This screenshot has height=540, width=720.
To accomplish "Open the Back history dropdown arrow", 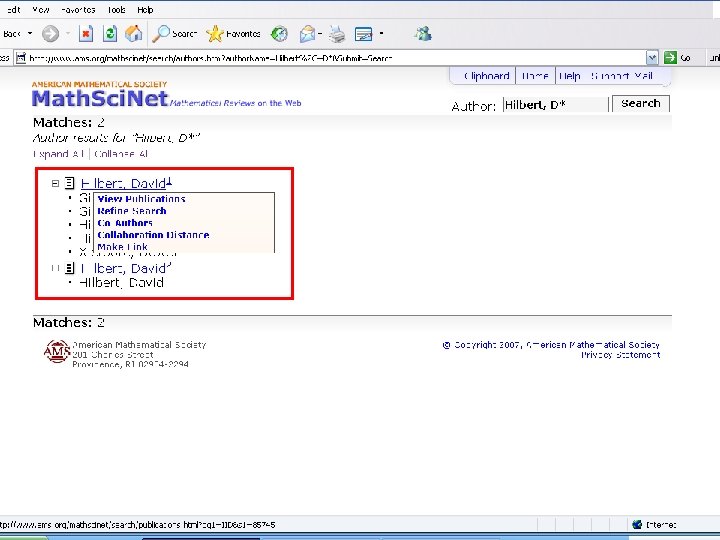I will point(30,34).
